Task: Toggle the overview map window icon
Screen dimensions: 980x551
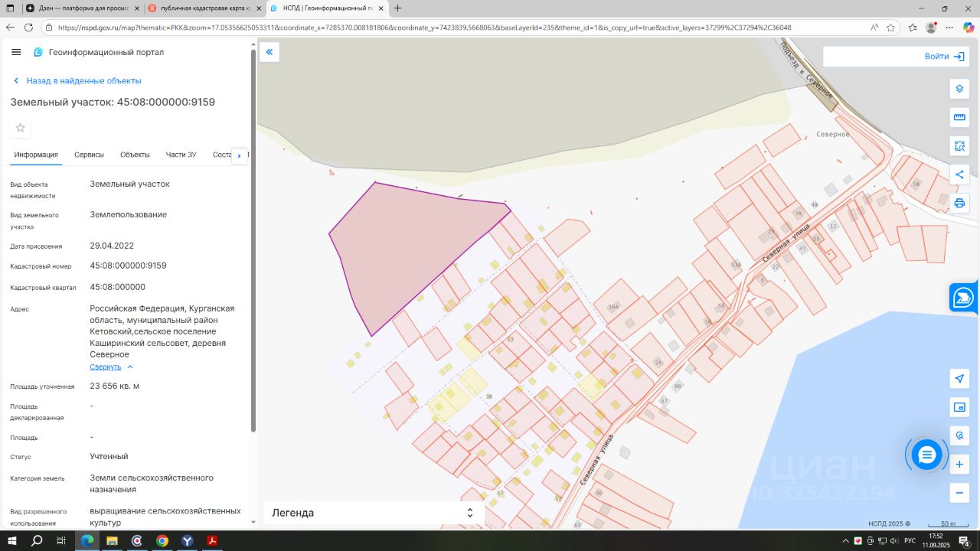Action: pyautogui.click(x=959, y=407)
